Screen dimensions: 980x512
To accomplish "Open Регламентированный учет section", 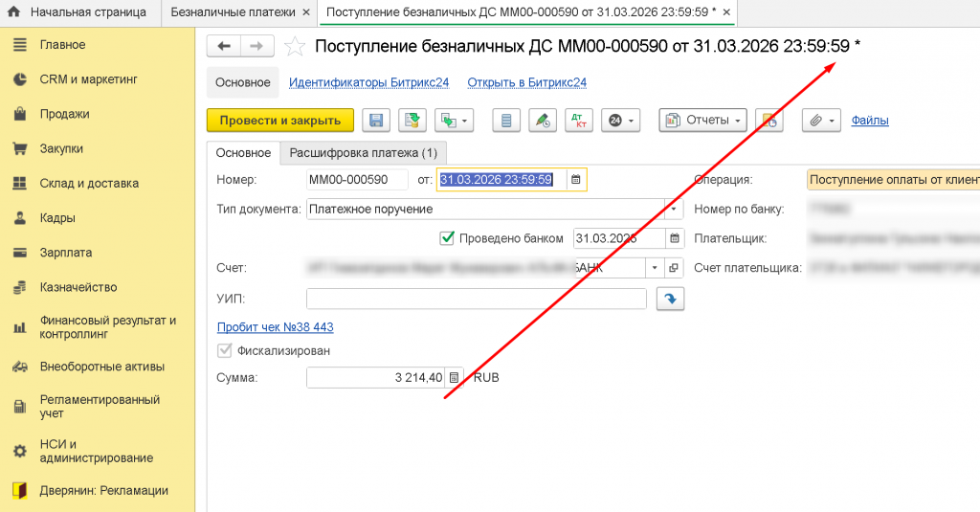I will pos(98,407).
